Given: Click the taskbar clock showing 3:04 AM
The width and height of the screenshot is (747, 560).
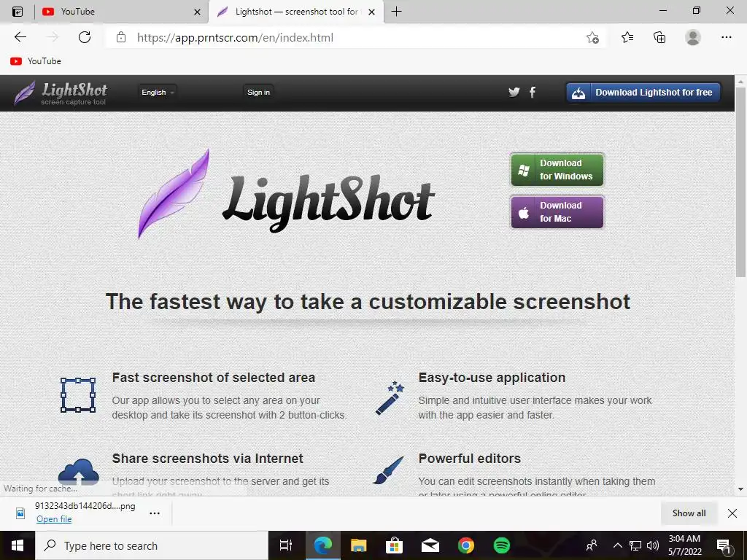Looking at the screenshot, I should coord(684,545).
